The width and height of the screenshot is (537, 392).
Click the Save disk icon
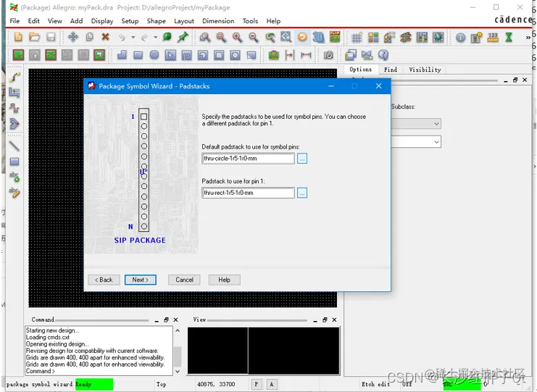[x=51, y=37]
